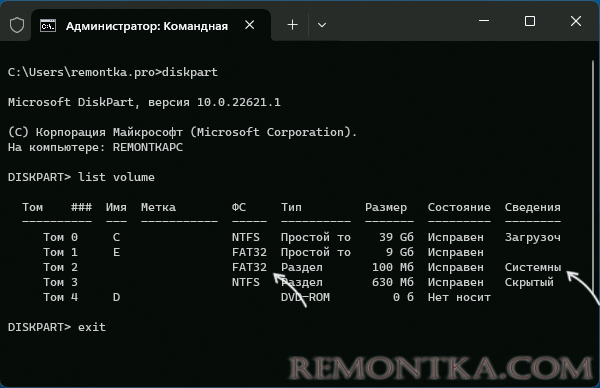This screenshot has width=600, height=388.
Task: Click 'Системны' info in Том 2 row
Action: click(533, 267)
